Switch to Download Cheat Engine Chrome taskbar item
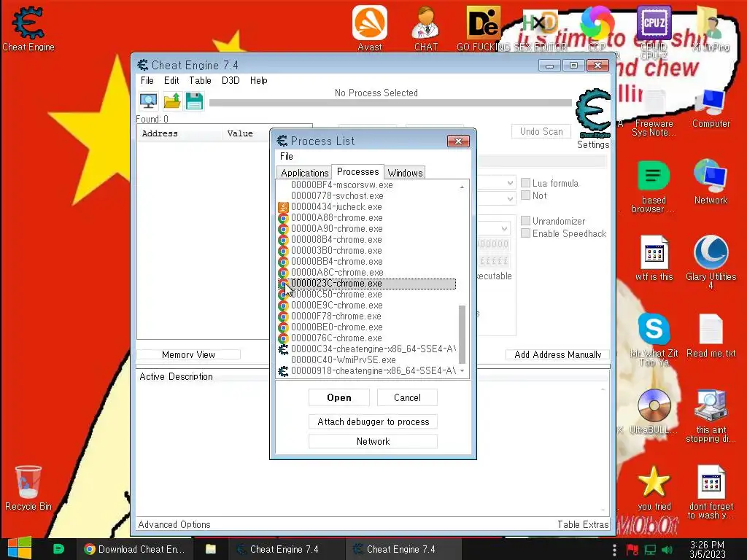The height and width of the screenshot is (560, 747). point(135,549)
